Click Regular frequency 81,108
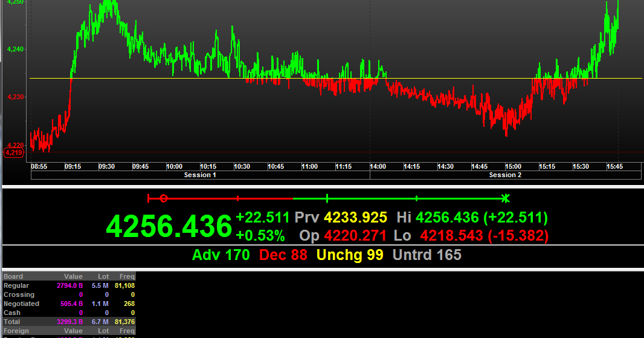Image resolution: width=644 pixels, height=338 pixels. [125, 285]
